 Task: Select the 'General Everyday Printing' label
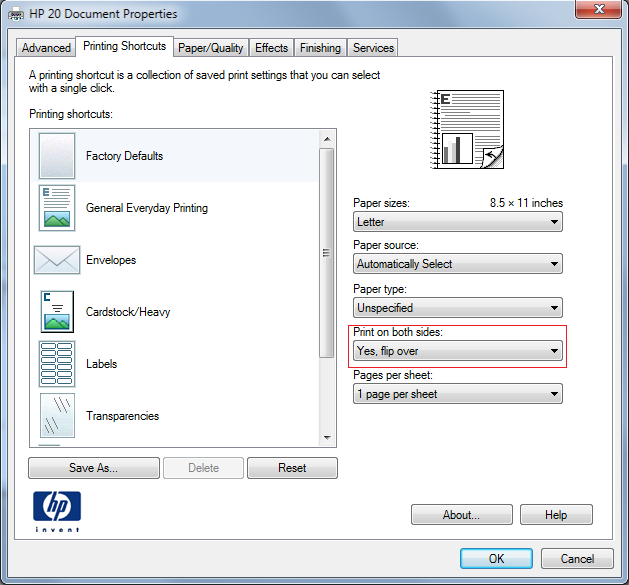point(147,208)
